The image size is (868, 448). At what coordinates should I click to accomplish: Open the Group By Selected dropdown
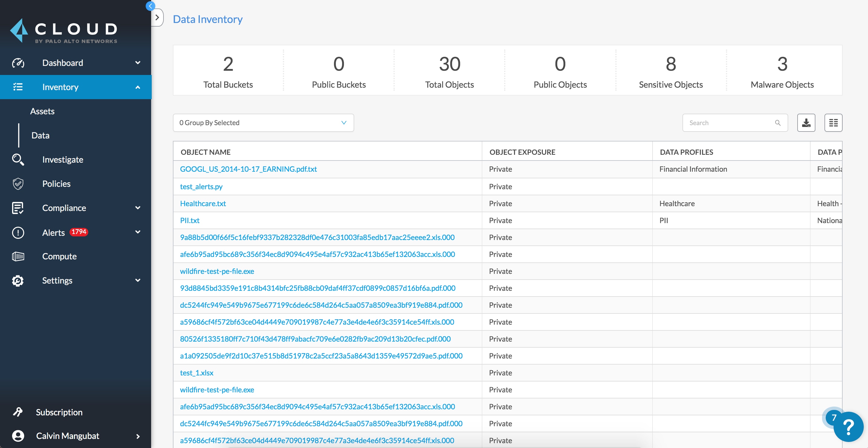(x=264, y=123)
